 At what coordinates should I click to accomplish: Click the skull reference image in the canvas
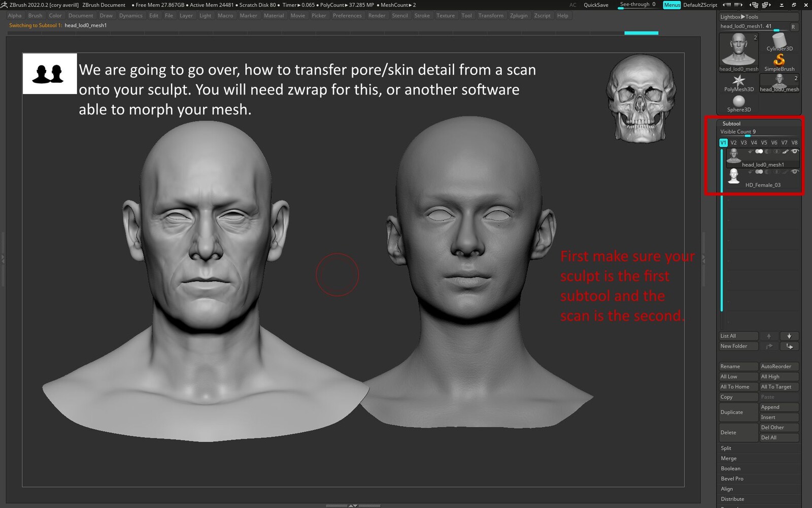tap(641, 99)
